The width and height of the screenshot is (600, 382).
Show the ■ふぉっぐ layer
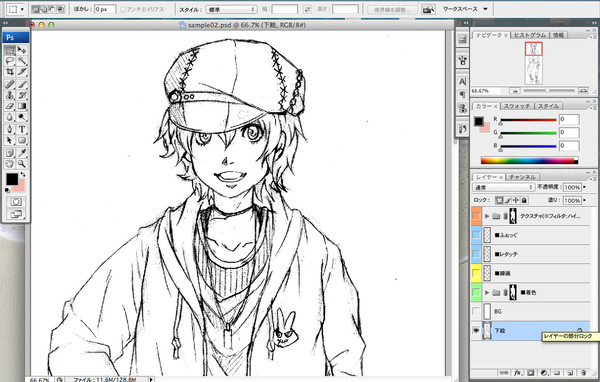(476, 235)
